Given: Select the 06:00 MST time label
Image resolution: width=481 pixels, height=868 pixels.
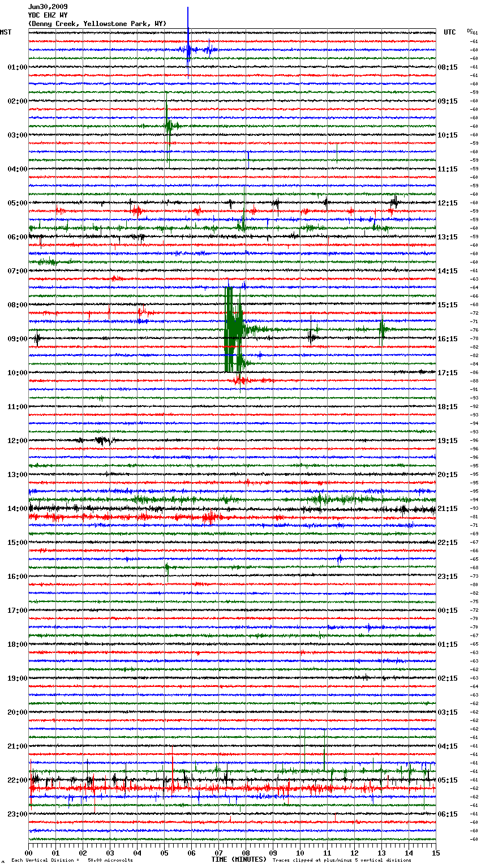Looking at the screenshot, I should coord(18,237).
